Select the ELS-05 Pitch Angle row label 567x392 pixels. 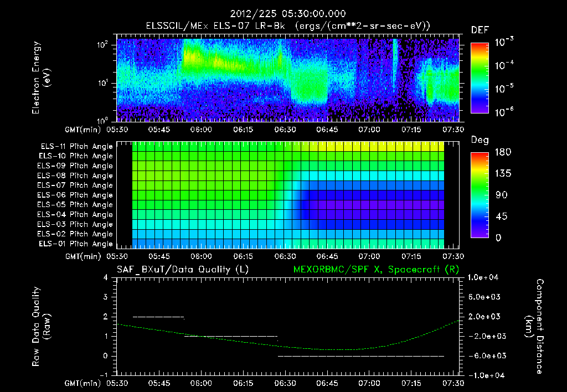click(x=75, y=205)
